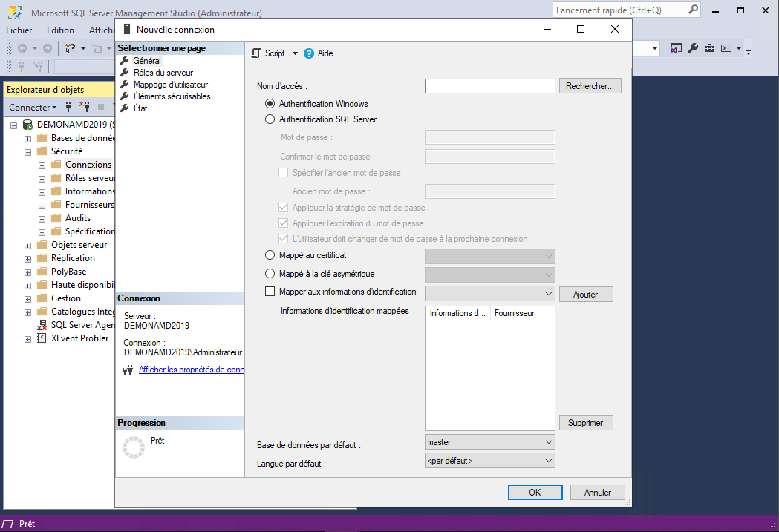This screenshot has width=779, height=532.
Task: Click the wrench icon beside État page
Action: 125,108
